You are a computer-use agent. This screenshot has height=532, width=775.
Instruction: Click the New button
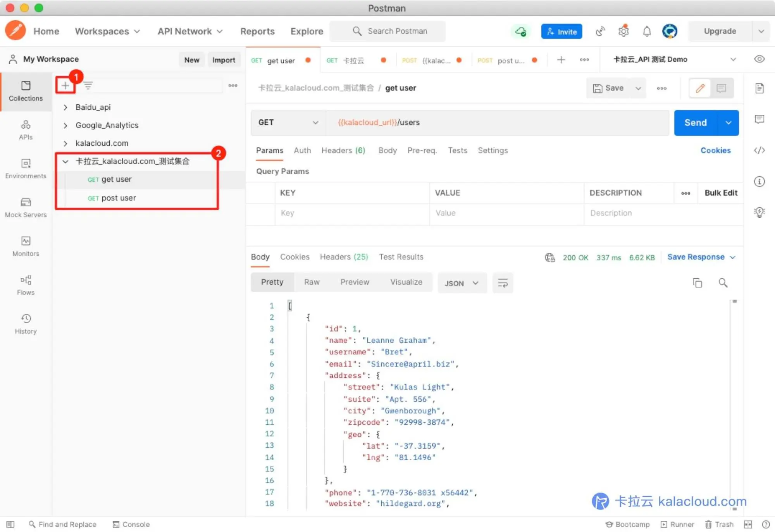191,60
